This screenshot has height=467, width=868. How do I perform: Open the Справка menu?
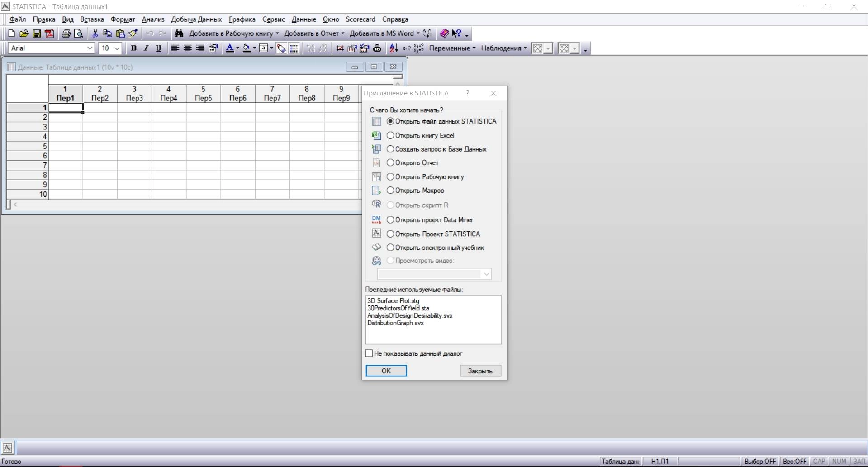395,19
